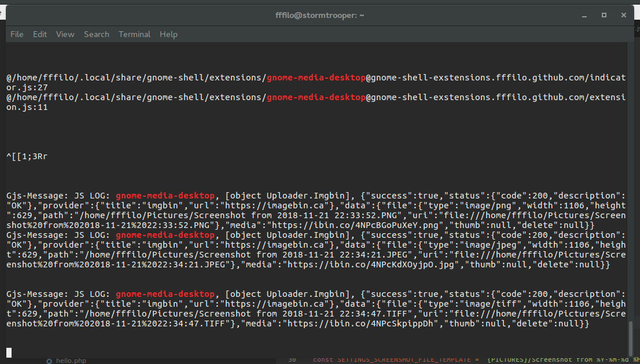Click 'image/png' type value in first log

point(487,205)
